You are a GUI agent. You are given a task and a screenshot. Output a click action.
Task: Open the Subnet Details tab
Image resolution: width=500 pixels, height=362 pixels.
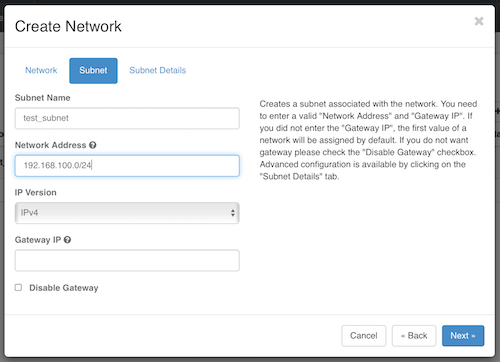click(x=158, y=70)
